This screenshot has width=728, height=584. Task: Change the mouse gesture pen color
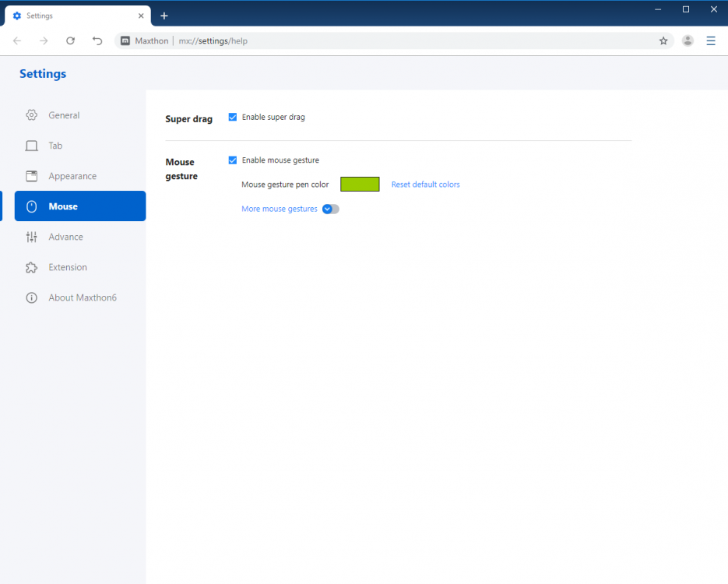(x=359, y=184)
